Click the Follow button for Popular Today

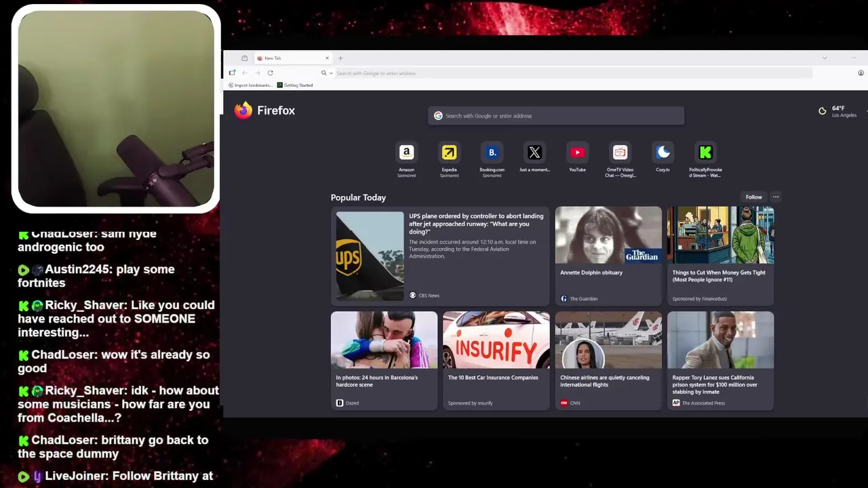click(x=754, y=197)
